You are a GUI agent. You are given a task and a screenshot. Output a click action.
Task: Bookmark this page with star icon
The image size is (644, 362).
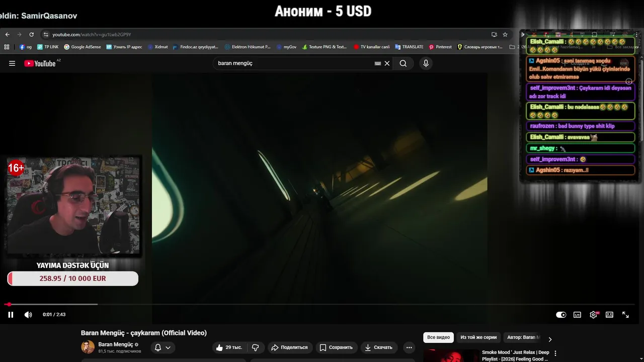pyautogui.click(x=505, y=35)
